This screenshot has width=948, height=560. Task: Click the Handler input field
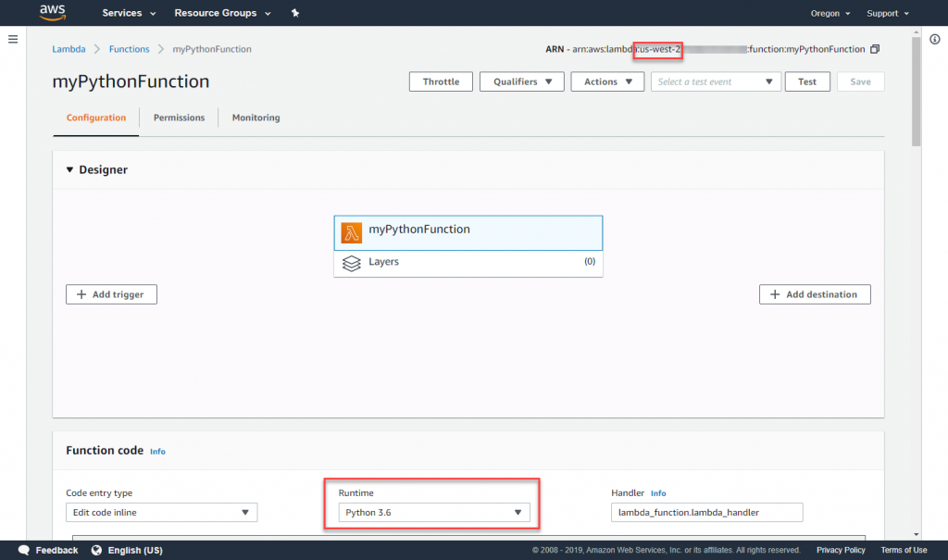point(706,511)
